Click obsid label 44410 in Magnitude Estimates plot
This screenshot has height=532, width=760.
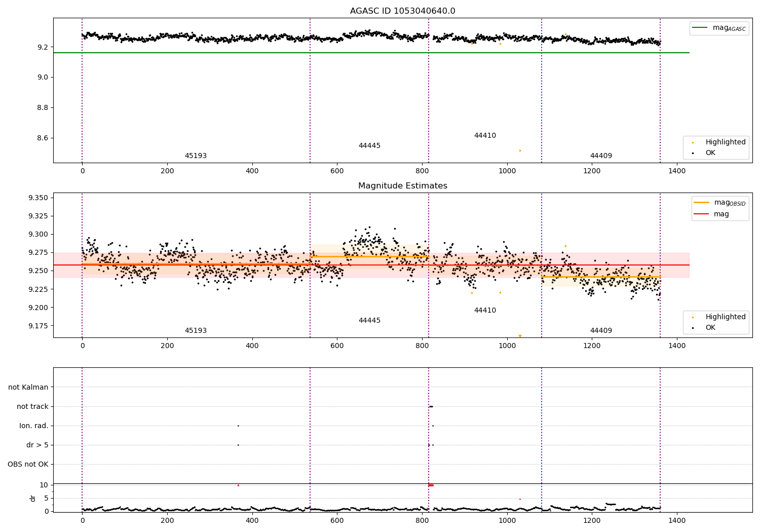(485, 311)
